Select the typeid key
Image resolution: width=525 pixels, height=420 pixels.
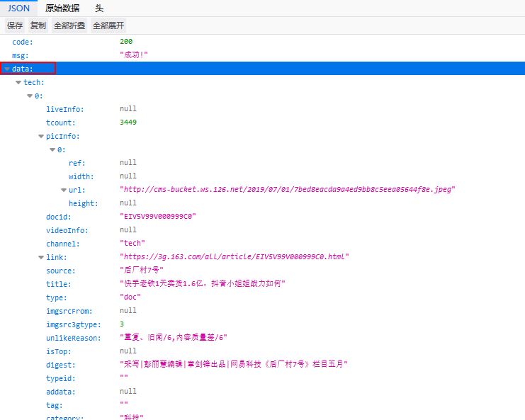61,378
